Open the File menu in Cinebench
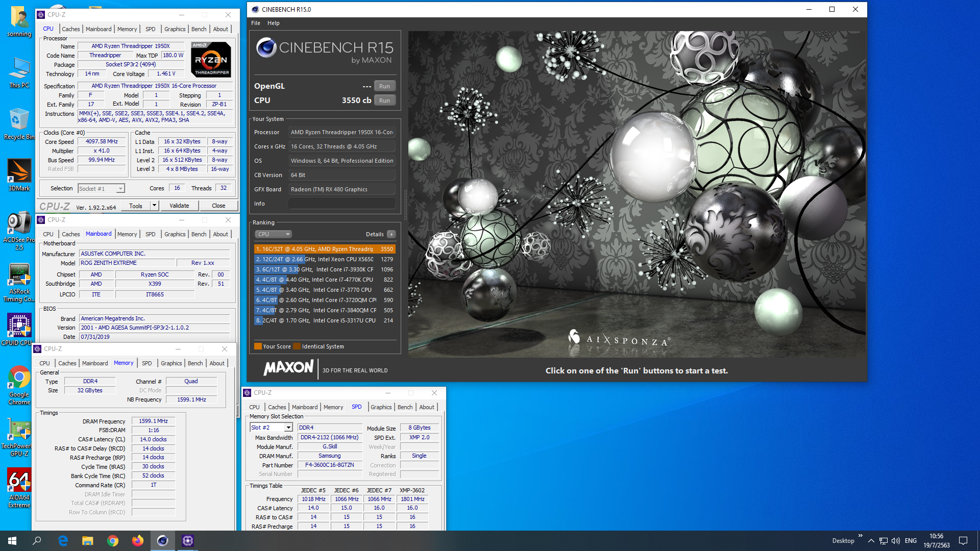Viewport: 980px width, 551px height. click(x=256, y=23)
